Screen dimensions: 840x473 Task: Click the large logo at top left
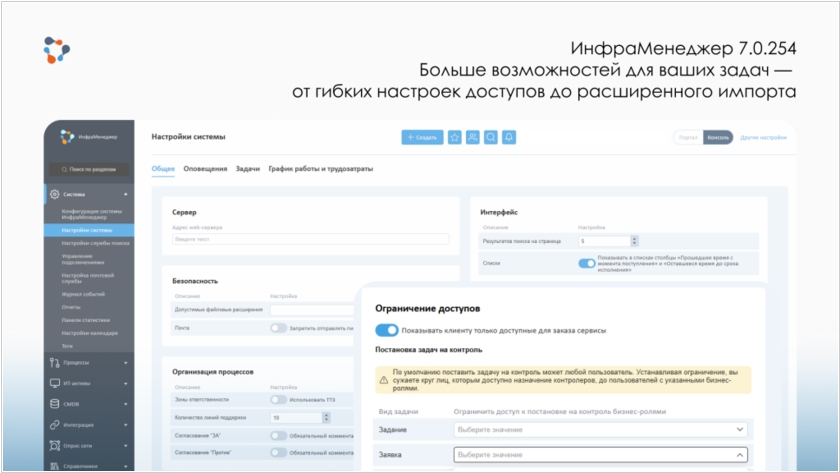57,50
